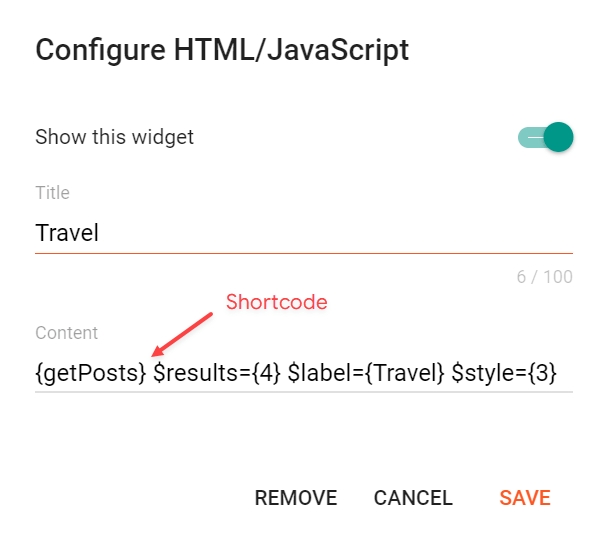Click the "Show this widget" label text
The image size is (605, 541).
pyautogui.click(x=114, y=137)
